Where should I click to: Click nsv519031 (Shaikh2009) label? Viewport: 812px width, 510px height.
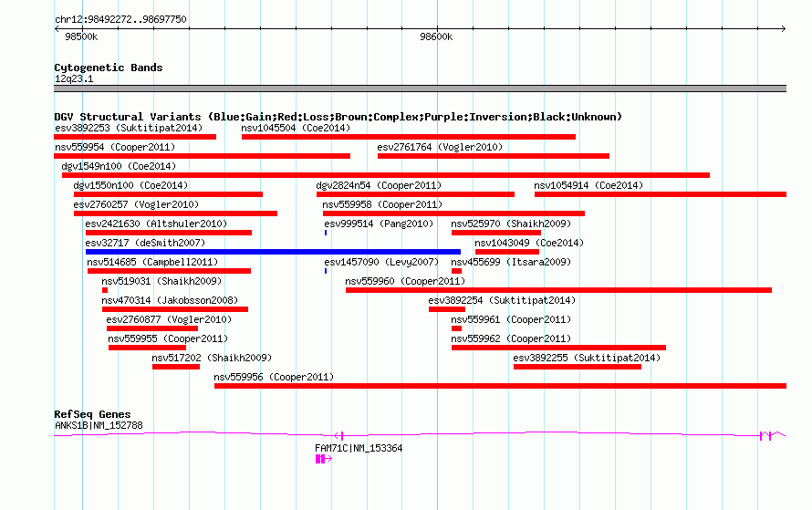tap(161, 281)
